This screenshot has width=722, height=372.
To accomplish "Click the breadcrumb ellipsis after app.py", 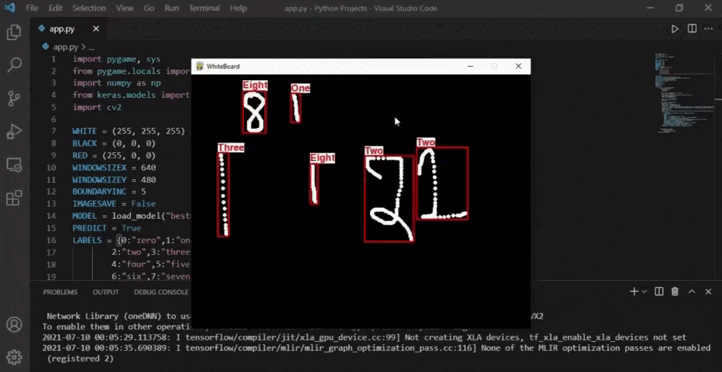I will point(91,47).
